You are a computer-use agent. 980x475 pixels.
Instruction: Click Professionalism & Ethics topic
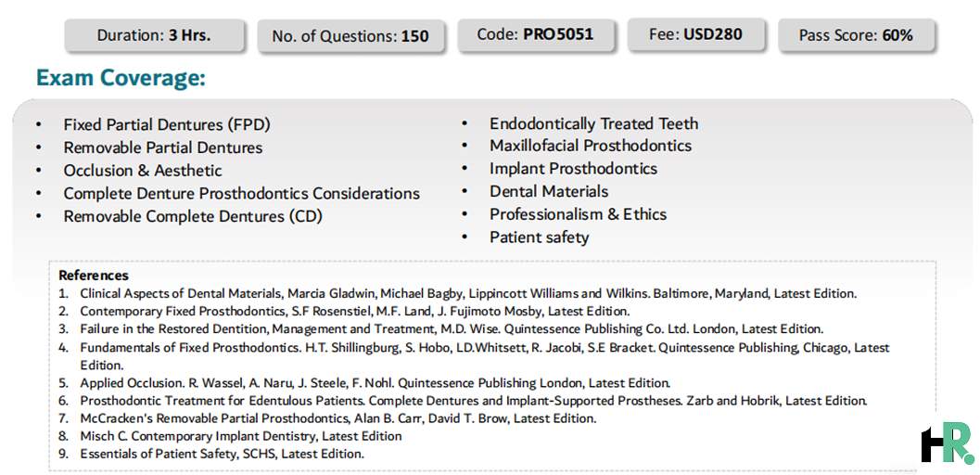click(x=579, y=214)
